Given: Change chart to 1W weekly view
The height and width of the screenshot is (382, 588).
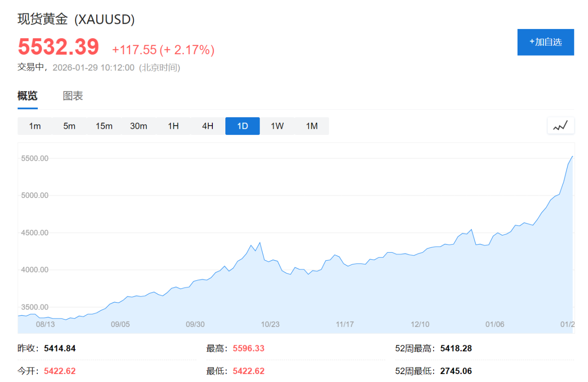Looking at the screenshot, I should click(277, 126).
